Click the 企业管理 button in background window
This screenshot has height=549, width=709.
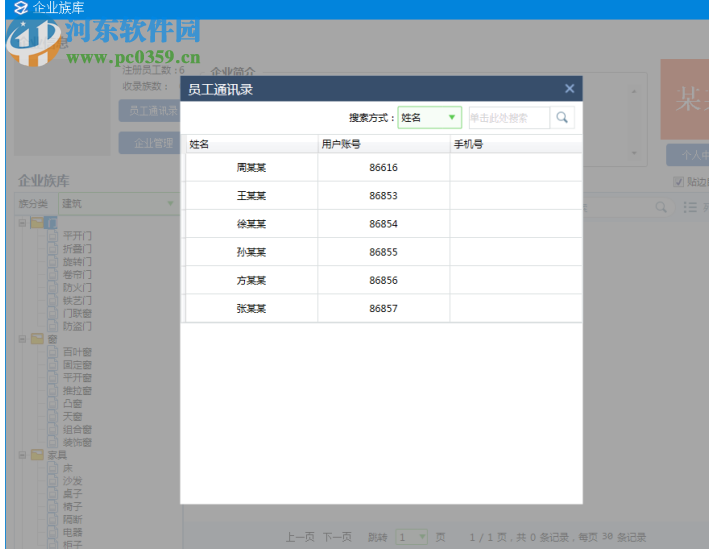[150, 143]
